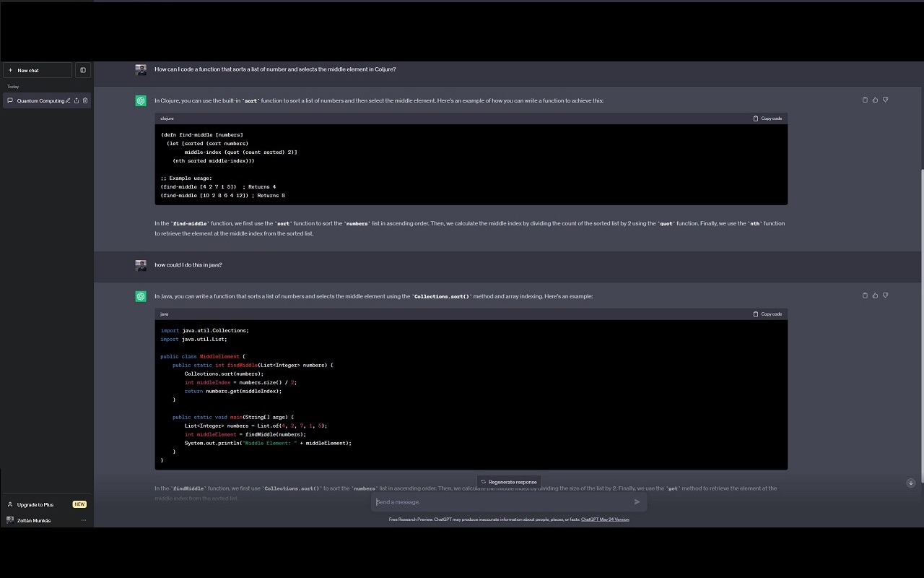Click the user avatar beside the Clojure question
The height and width of the screenshot is (578, 924).
[141, 69]
